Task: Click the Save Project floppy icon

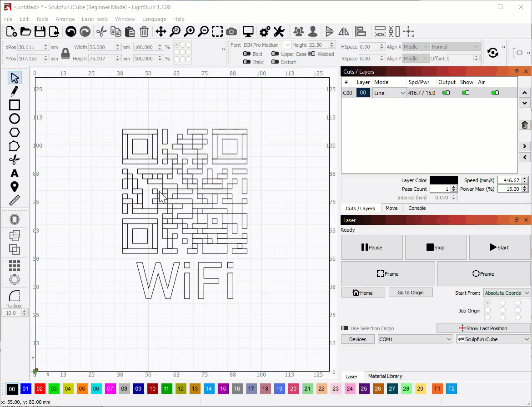Action: tap(40, 31)
